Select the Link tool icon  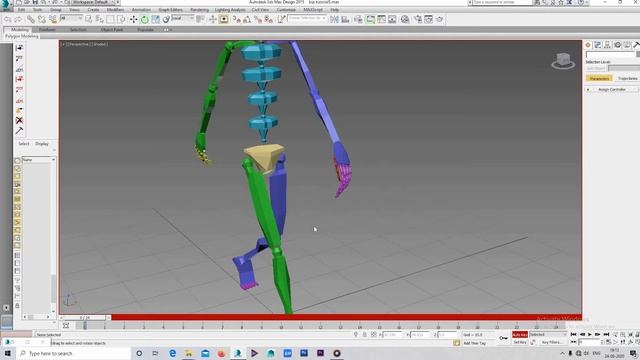31,19
